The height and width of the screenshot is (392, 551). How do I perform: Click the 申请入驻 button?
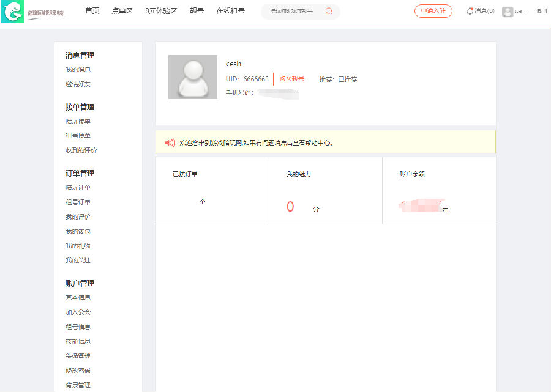click(433, 11)
